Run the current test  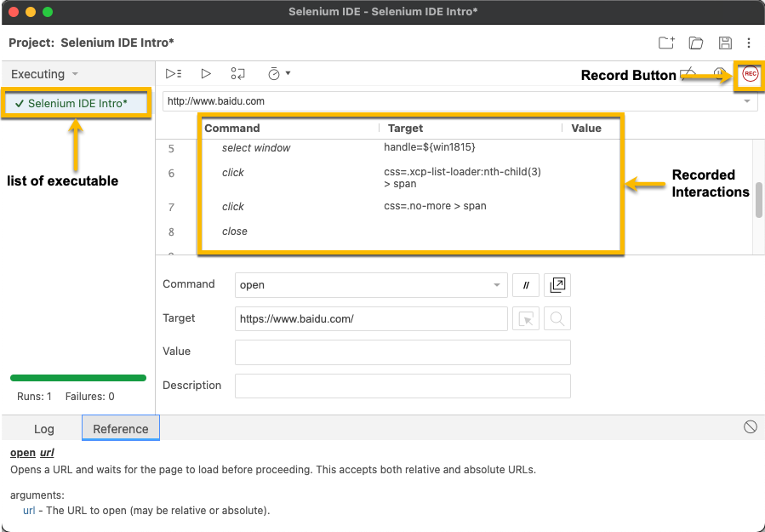pos(206,74)
